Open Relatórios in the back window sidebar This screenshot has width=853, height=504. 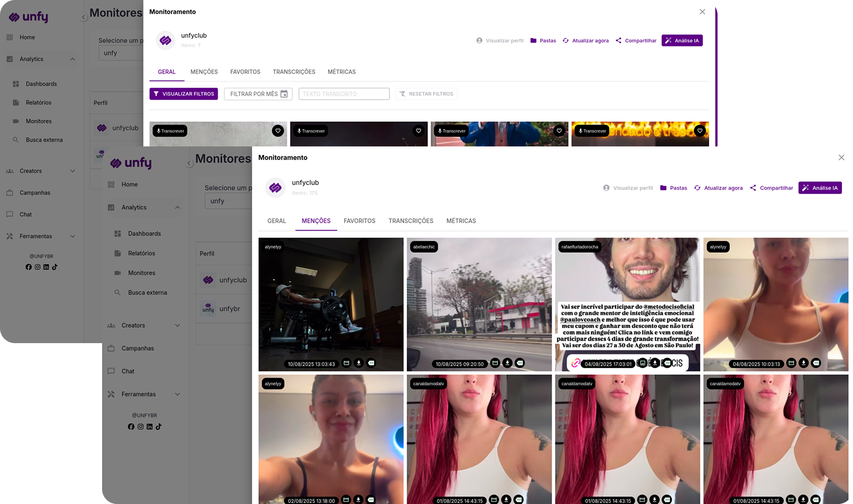[38, 103]
